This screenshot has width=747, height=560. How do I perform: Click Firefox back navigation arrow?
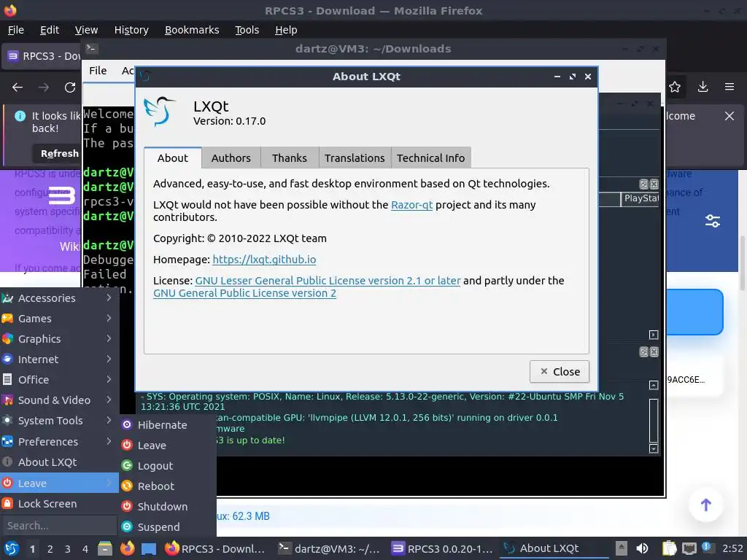pyautogui.click(x=18, y=87)
